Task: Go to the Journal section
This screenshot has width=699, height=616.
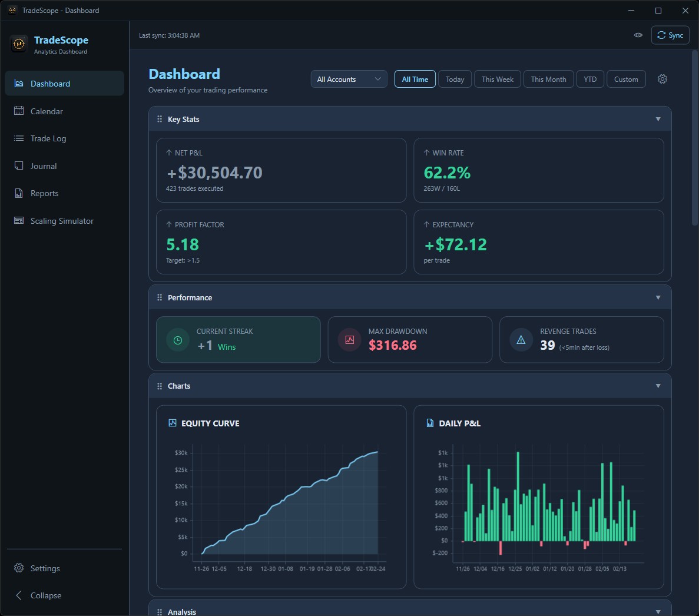Action: 44,166
